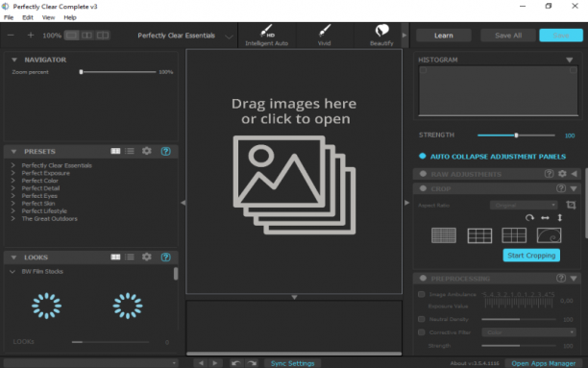This screenshot has height=368, width=588.
Task: Zoom out with the minus icon
Action: pos(11,36)
